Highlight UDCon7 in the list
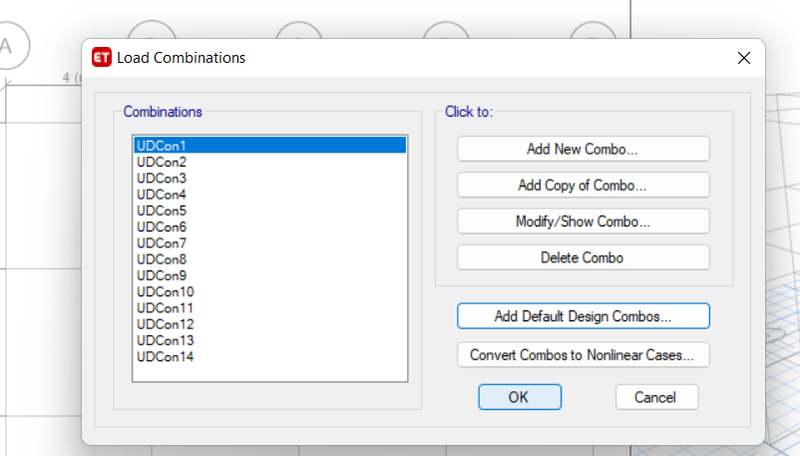Viewport: 800px width, 456px height. tap(270, 243)
